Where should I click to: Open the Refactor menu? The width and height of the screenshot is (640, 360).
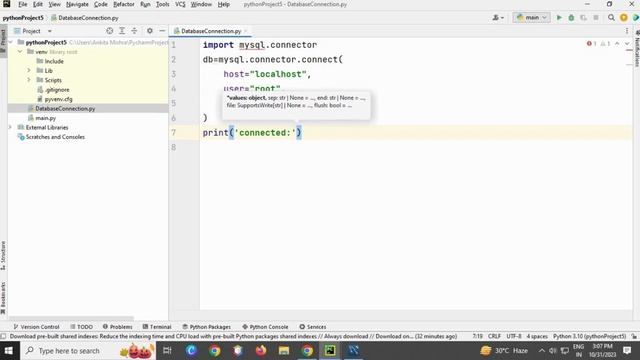pos(124,4)
